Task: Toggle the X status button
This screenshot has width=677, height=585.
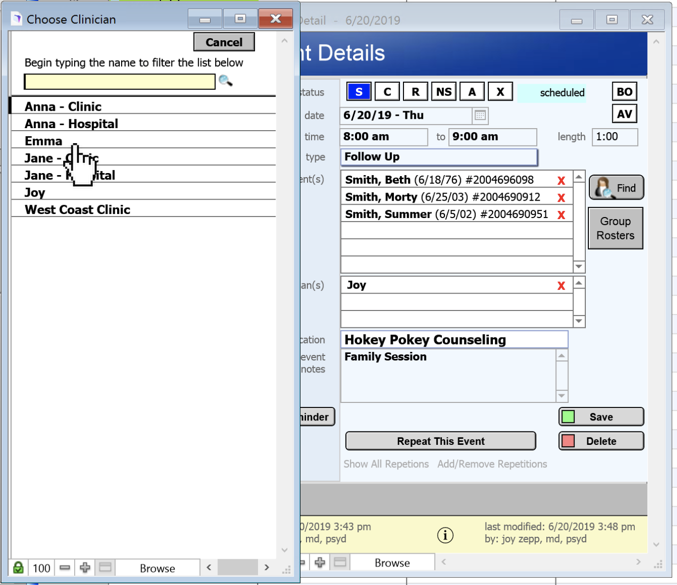Action: [x=500, y=92]
